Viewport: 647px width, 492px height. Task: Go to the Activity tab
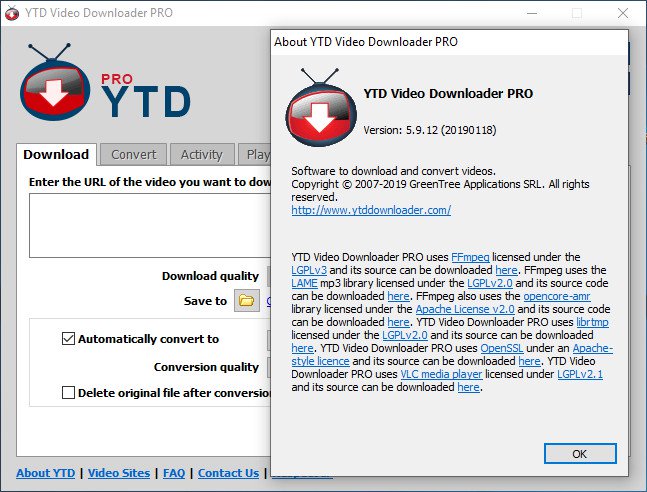point(202,154)
